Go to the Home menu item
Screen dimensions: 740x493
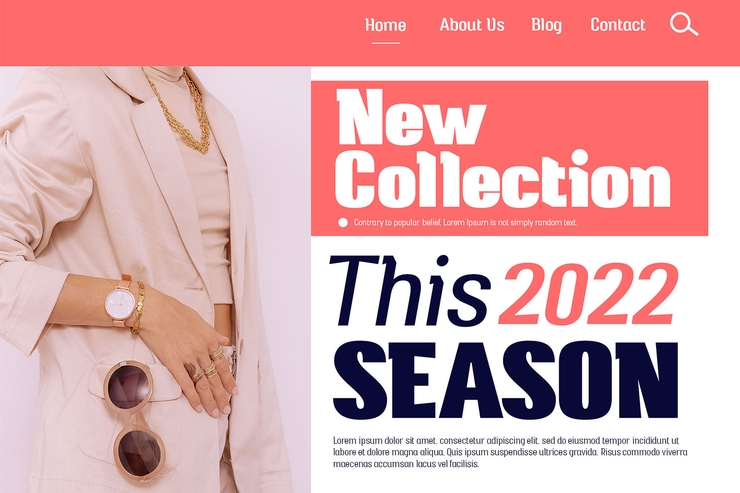tap(386, 25)
